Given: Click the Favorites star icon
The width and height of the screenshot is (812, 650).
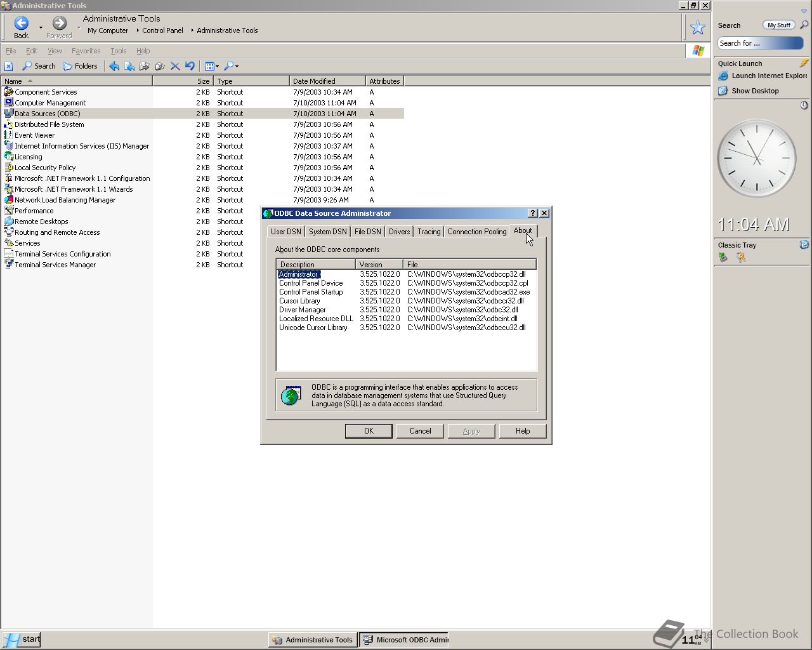Looking at the screenshot, I should pos(697,27).
